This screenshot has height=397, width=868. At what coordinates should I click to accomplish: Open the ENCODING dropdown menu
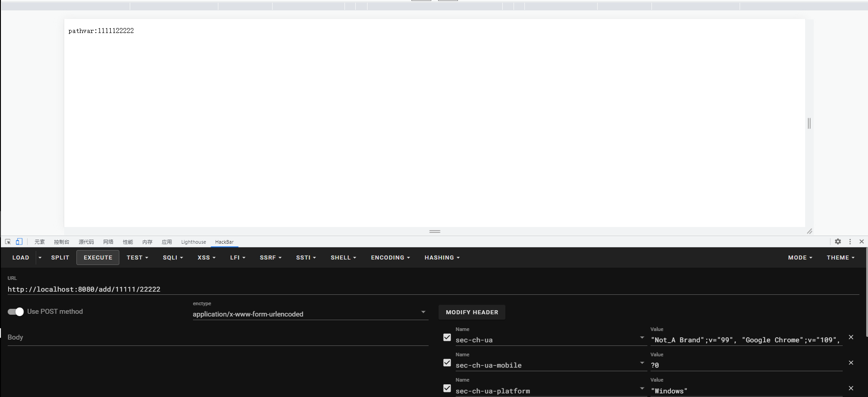[x=390, y=258]
